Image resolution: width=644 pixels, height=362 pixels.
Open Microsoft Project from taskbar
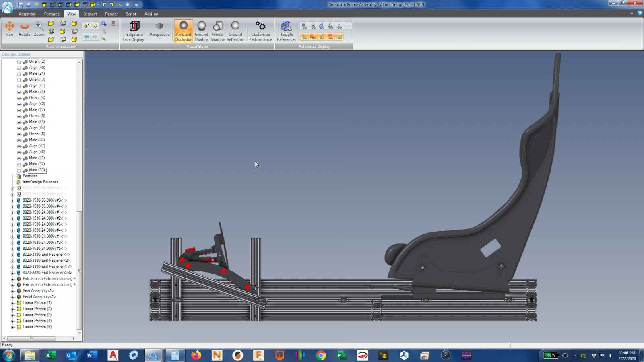tap(342, 356)
